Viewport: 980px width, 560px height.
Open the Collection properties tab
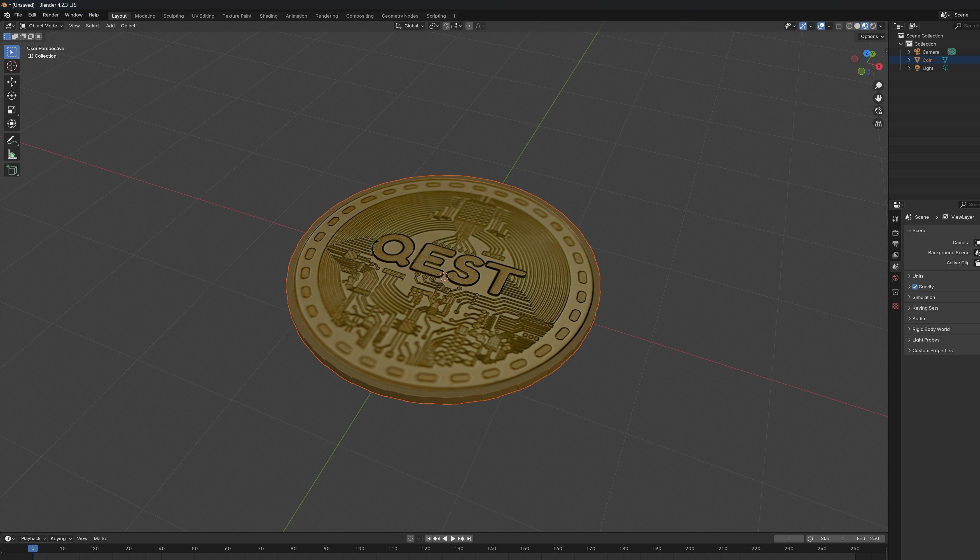click(895, 292)
